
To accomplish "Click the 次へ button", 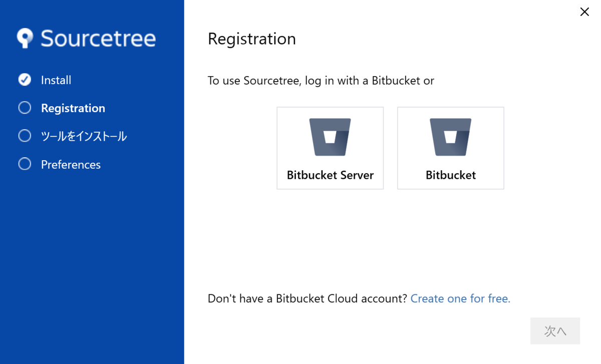I will click(555, 331).
